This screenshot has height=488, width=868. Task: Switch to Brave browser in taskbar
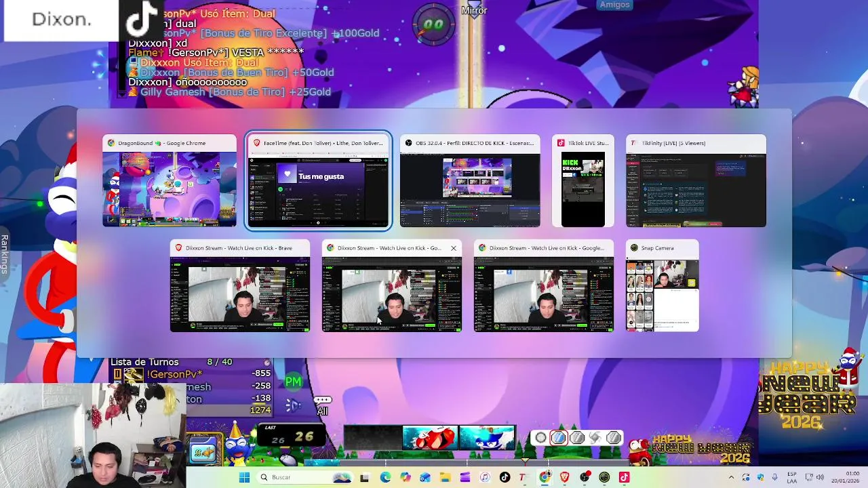[565, 477]
